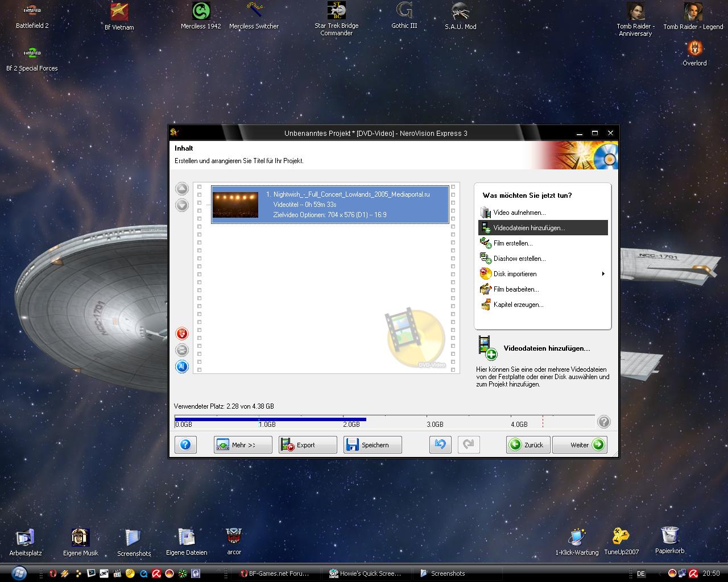Image resolution: width=728 pixels, height=582 pixels.
Task: Select the Nightwish concert video thumbnail
Action: pyautogui.click(x=235, y=205)
